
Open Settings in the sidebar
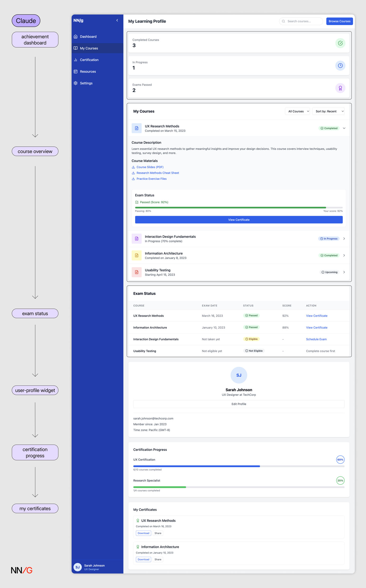point(97,83)
